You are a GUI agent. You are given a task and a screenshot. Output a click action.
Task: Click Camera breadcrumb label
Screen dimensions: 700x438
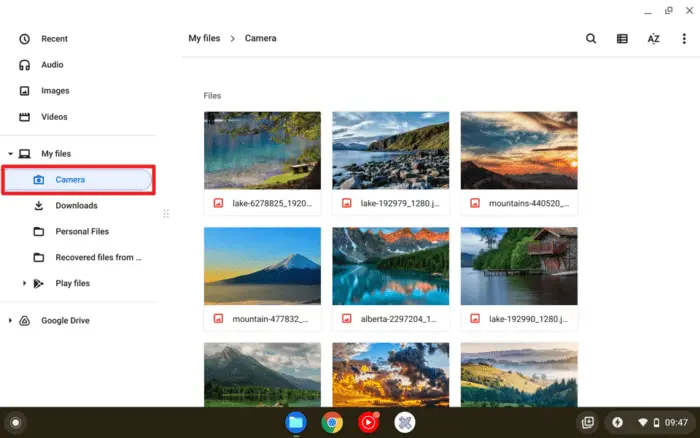[x=260, y=38]
